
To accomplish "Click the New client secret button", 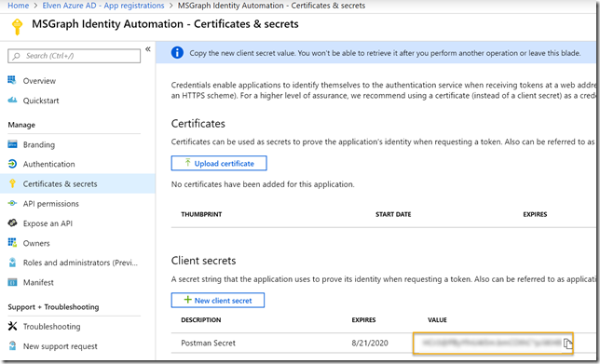I will 218,300.
